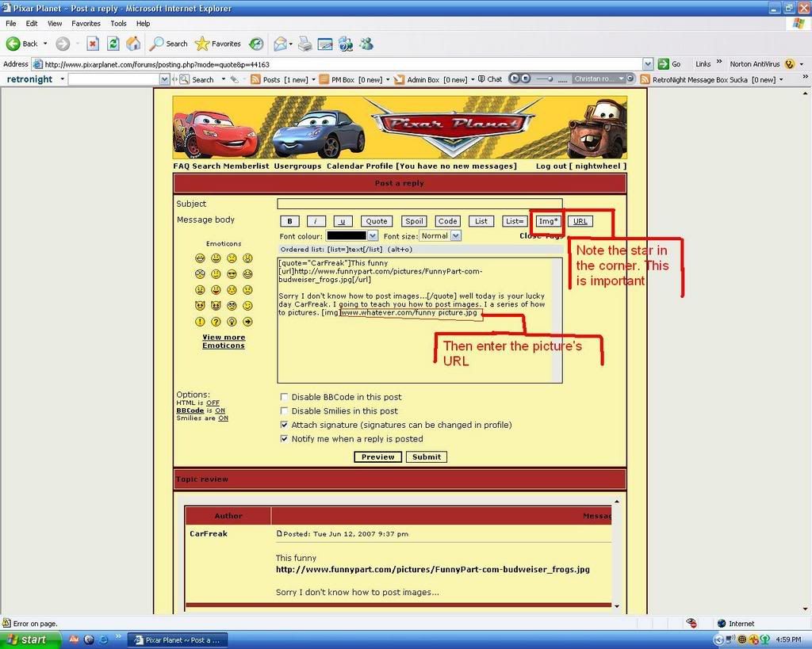Open the Tools menu
Viewport: 812px width, 649px height.
click(118, 24)
